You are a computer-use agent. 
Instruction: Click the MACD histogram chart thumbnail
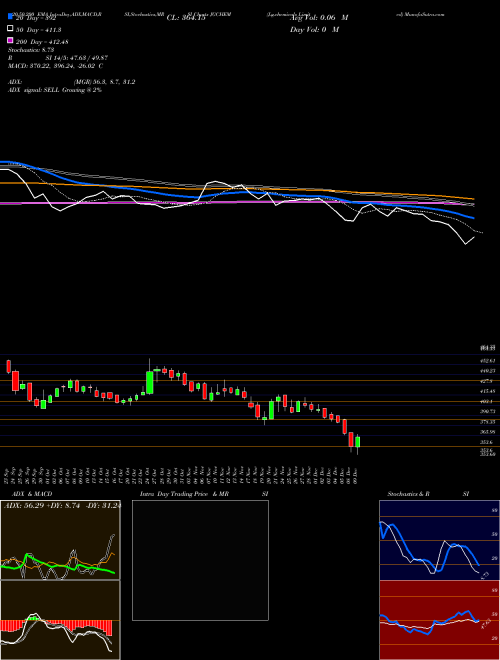(60, 620)
